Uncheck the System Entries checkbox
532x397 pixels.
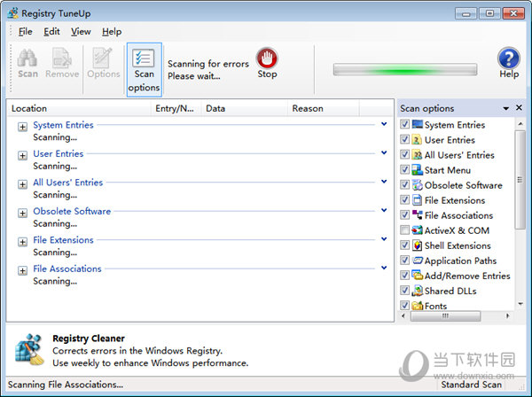[404, 124]
